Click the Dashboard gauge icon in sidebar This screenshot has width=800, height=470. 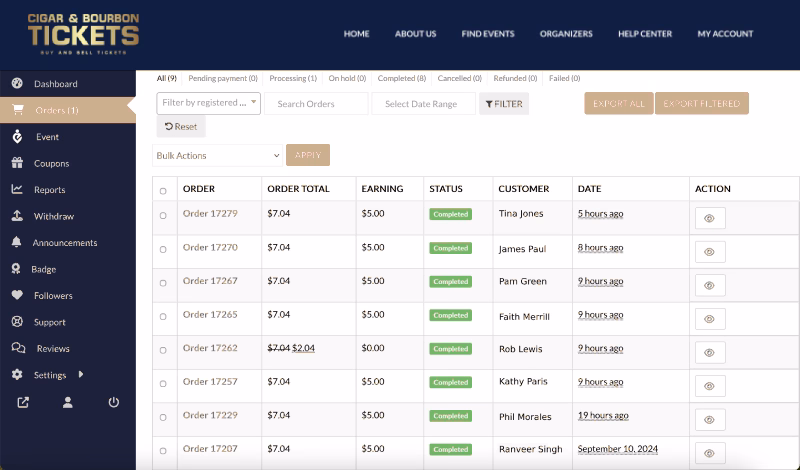coord(17,84)
